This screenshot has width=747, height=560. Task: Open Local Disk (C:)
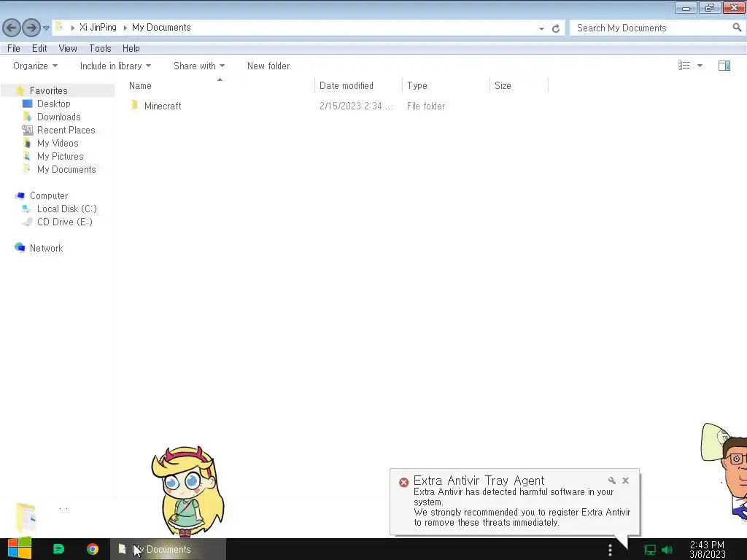coord(67,209)
